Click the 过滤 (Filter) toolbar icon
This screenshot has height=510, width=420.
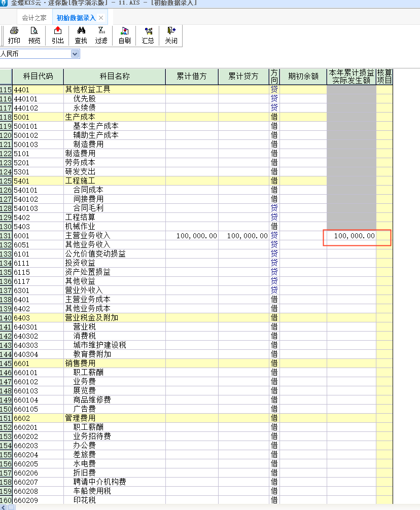(101, 35)
